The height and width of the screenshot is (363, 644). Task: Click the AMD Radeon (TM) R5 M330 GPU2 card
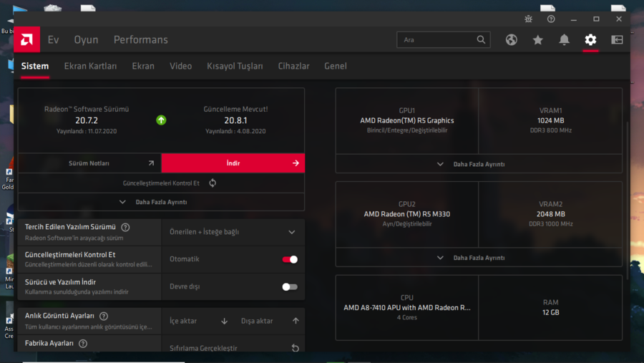coord(406,214)
